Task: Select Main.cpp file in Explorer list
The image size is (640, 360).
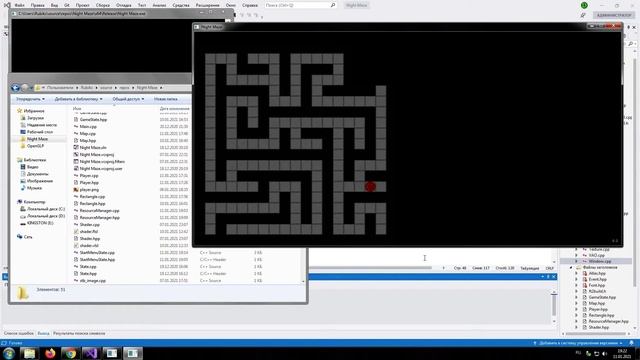Action: [x=88, y=127]
